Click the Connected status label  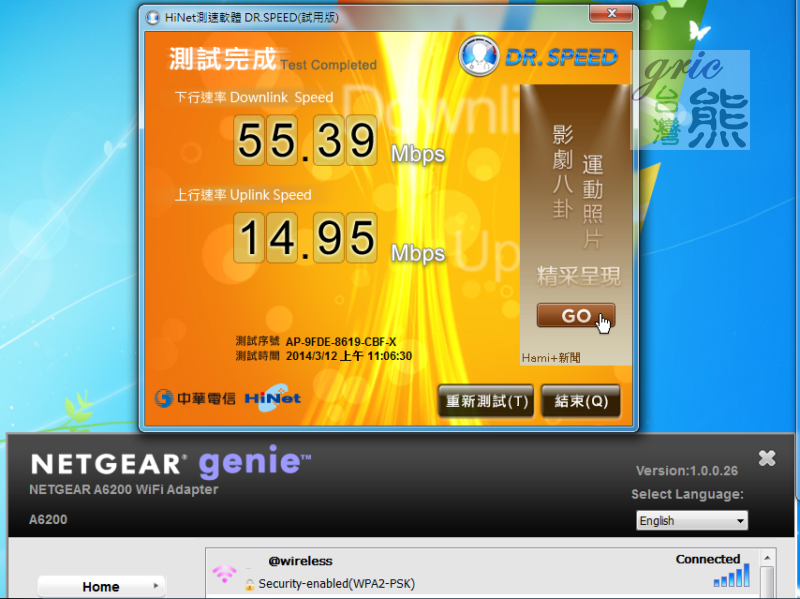[x=708, y=559]
